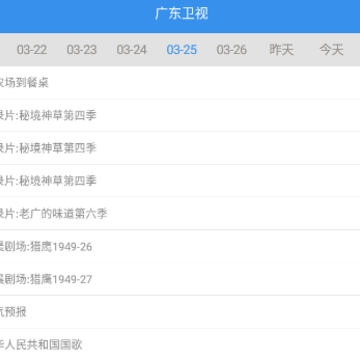Select the 猎鹰1949-26 drama row
This screenshot has height=360, width=360.
coord(180,246)
